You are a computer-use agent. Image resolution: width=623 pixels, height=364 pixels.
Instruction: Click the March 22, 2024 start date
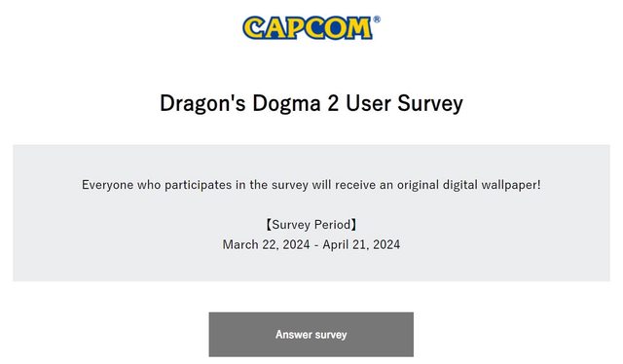tap(266, 244)
